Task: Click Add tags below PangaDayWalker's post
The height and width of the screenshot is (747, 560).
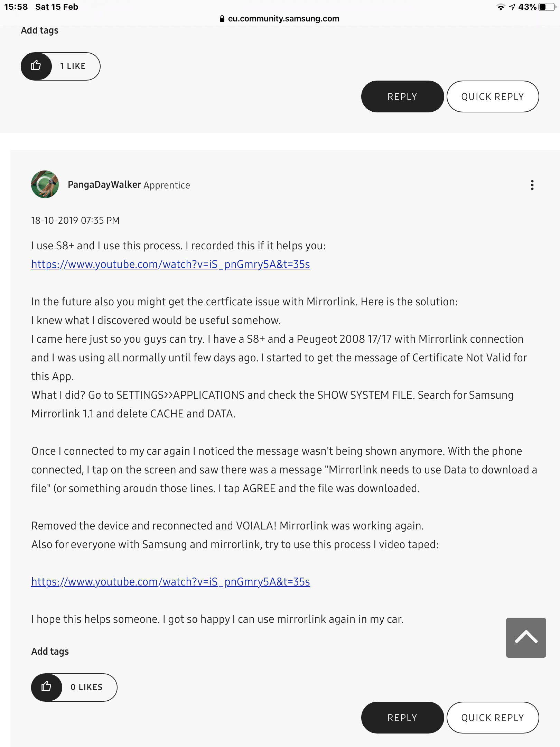Action: [x=50, y=651]
